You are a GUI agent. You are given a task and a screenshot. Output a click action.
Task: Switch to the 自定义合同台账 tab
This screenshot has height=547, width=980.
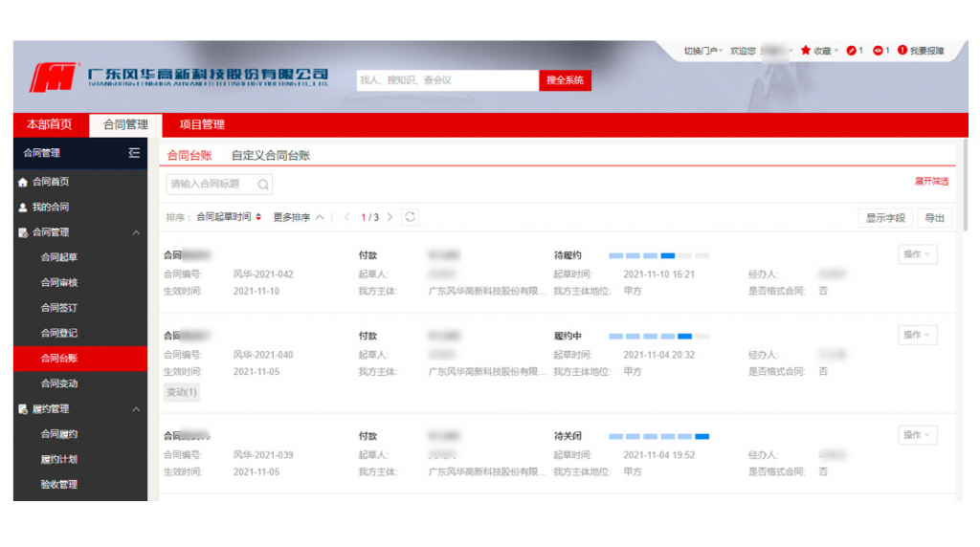[x=271, y=155]
